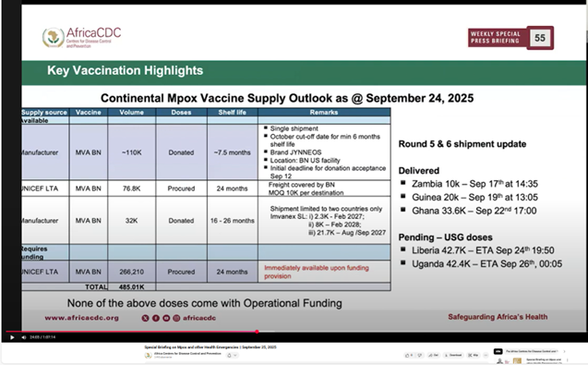Image resolution: width=588 pixels, height=365 pixels.
Task: Select the All filter chip in the sidebar
Action: tap(498, 351)
